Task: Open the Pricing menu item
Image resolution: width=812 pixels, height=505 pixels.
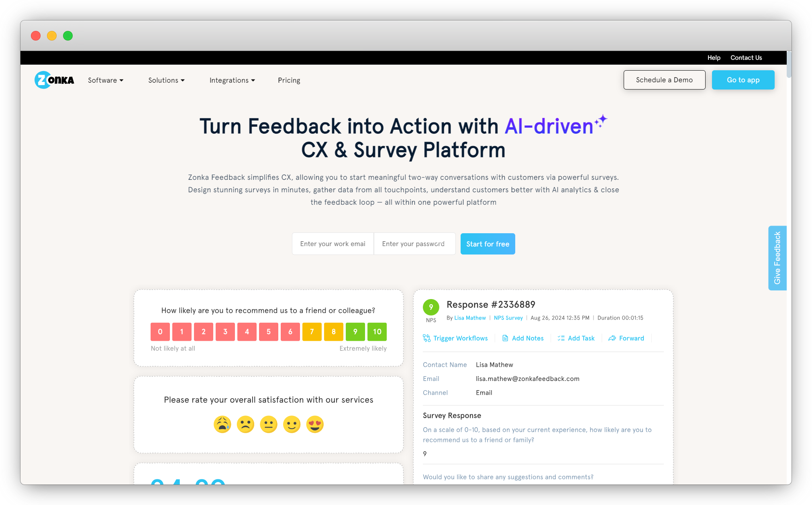Action: 289,80
